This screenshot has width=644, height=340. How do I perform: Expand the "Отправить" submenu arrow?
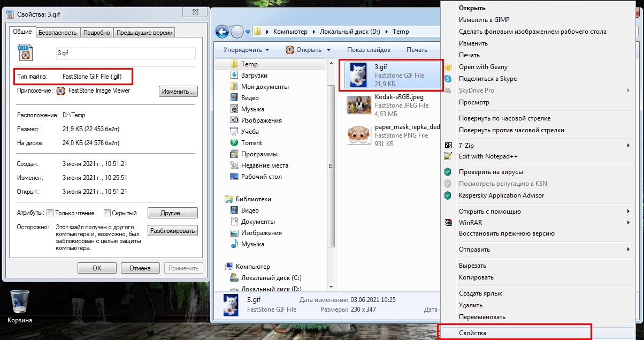click(628, 250)
